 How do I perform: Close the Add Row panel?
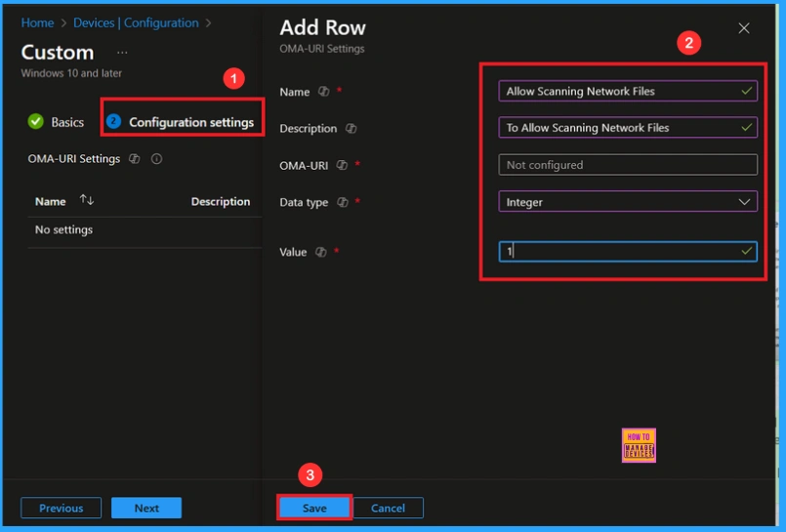744,28
